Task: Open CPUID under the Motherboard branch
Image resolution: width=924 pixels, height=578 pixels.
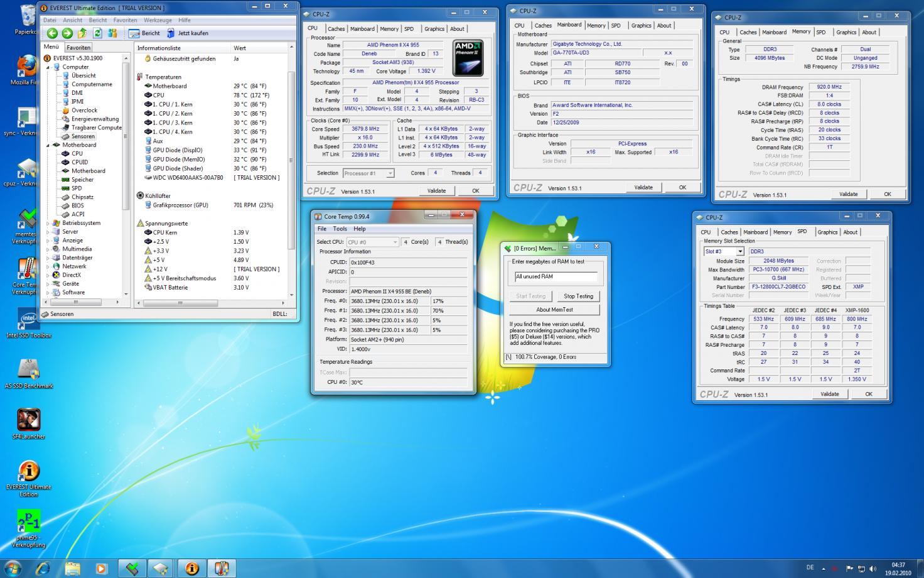Action: click(x=80, y=162)
